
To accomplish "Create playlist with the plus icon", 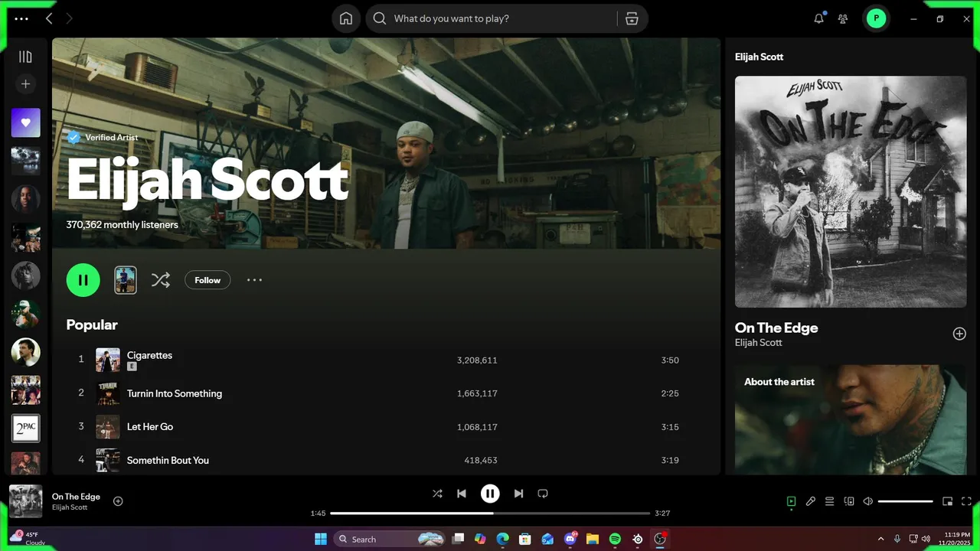I will coord(25,84).
